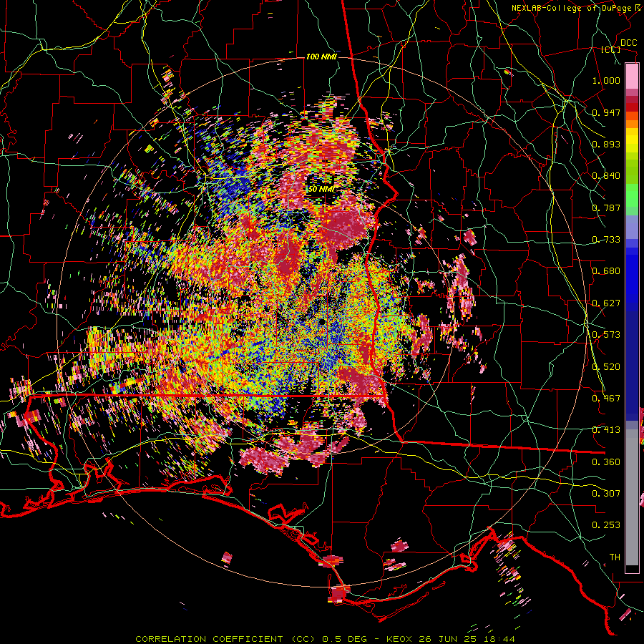The width and height of the screenshot is (644, 644).
Task: Click the 0.573 legend value
Action: [606, 335]
